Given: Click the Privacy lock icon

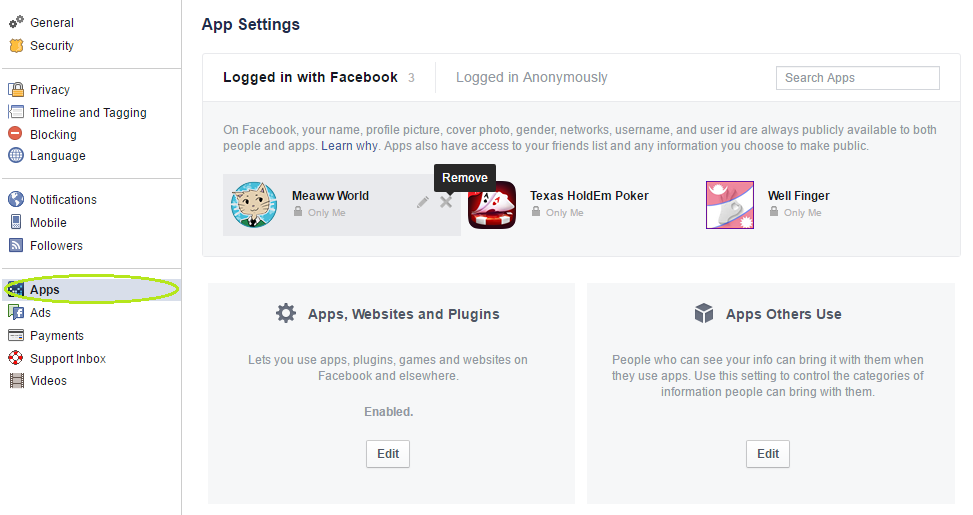Looking at the screenshot, I should [x=16, y=89].
